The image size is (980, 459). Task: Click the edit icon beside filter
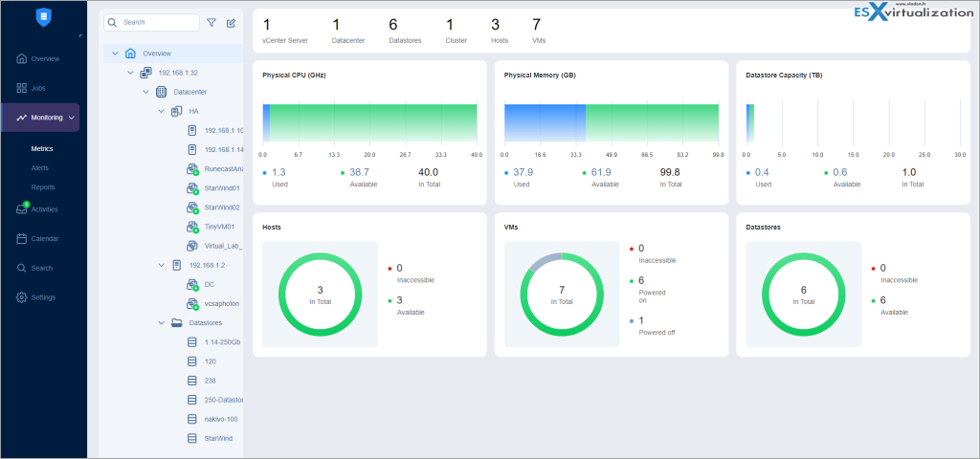pos(231,22)
